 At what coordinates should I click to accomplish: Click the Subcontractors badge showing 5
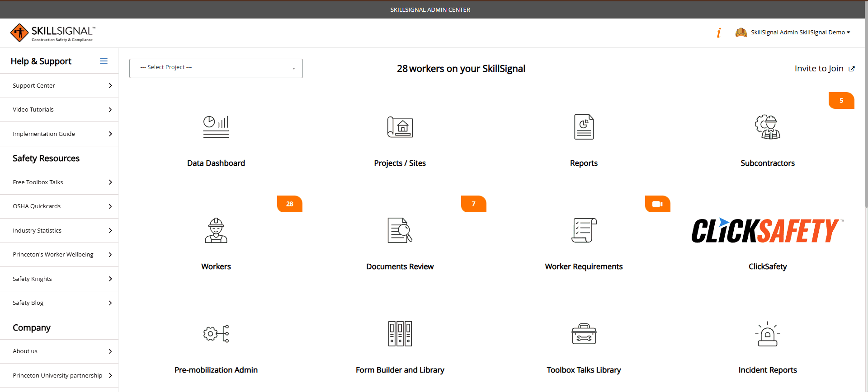tap(841, 101)
